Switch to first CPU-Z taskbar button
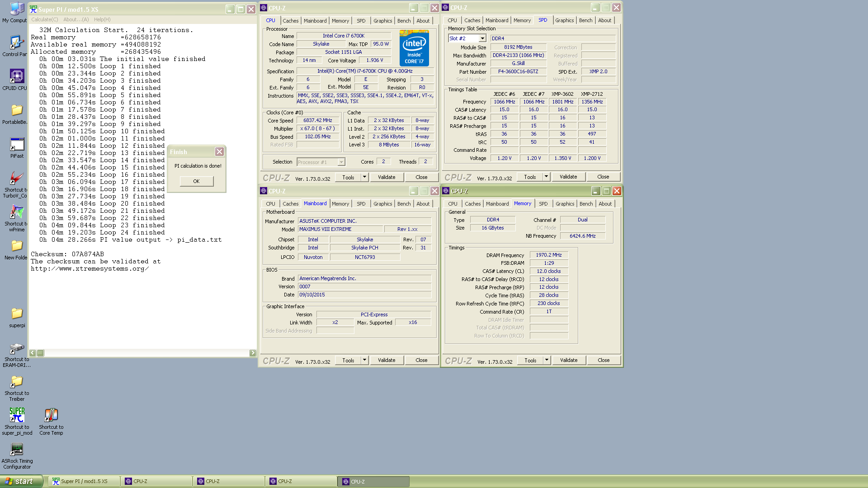Image resolution: width=868 pixels, height=488 pixels. [x=156, y=481]
